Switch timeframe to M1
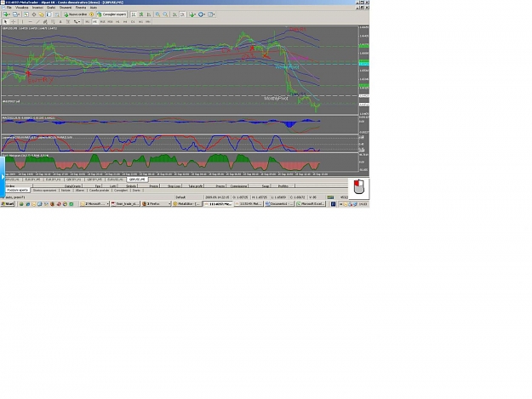The height and width of the screenshot is (399, 532). (87, 22)
